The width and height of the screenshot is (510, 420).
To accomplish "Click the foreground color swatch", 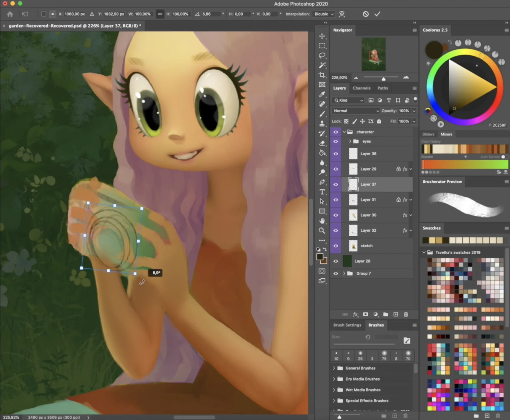I will tap(320, 257).
